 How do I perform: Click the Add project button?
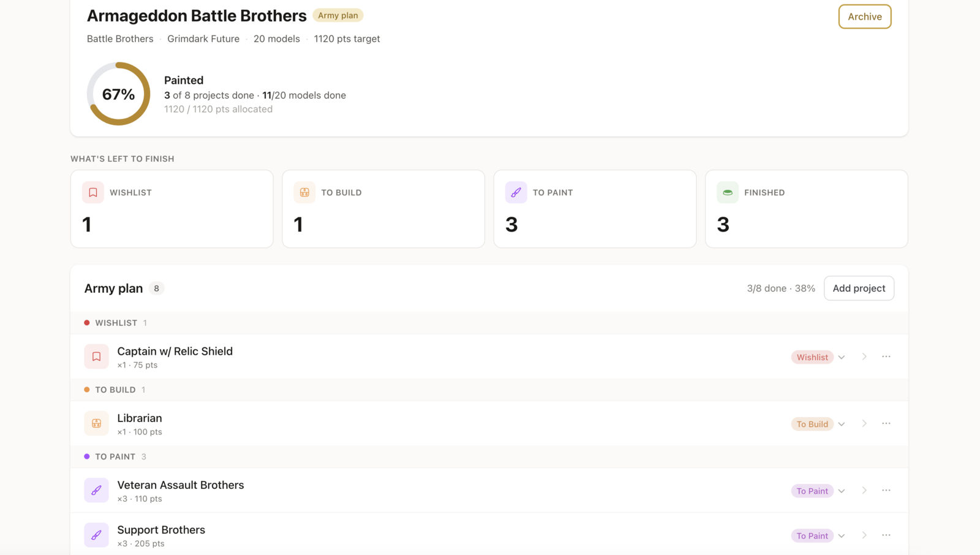tap(859, 289)
